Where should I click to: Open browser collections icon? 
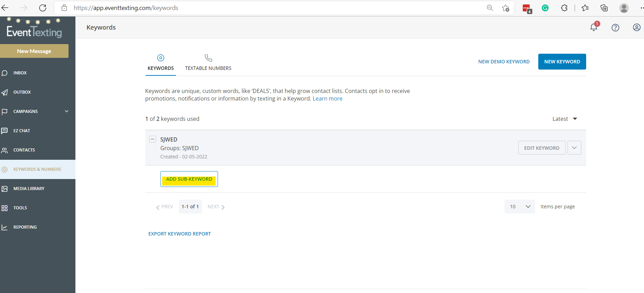click(x=604, y=8)
